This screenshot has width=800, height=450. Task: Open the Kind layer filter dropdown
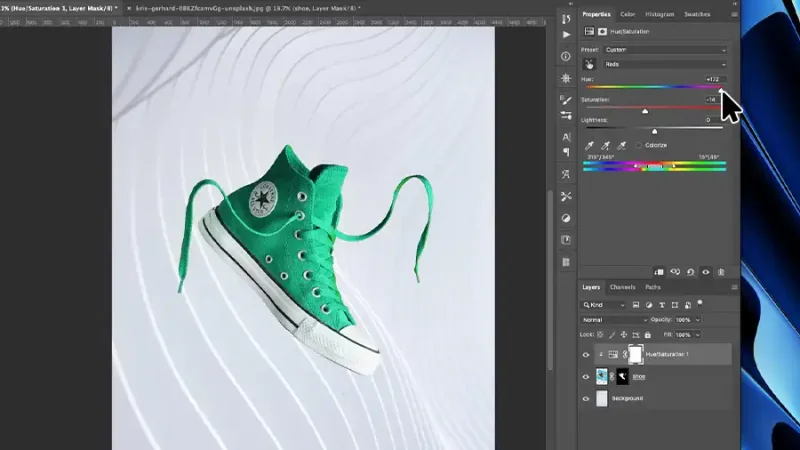(604, 305)
